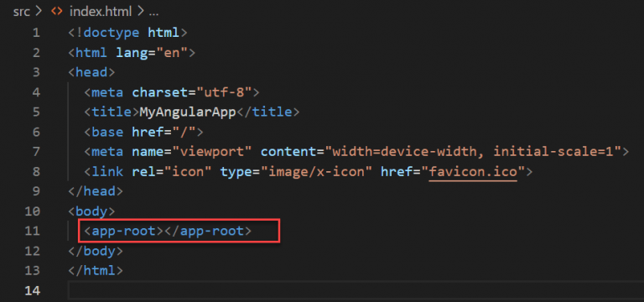This screenshot has width=644, height=302.
Task: Click the ellipsis breadcrumb segment
Action: 153,13
